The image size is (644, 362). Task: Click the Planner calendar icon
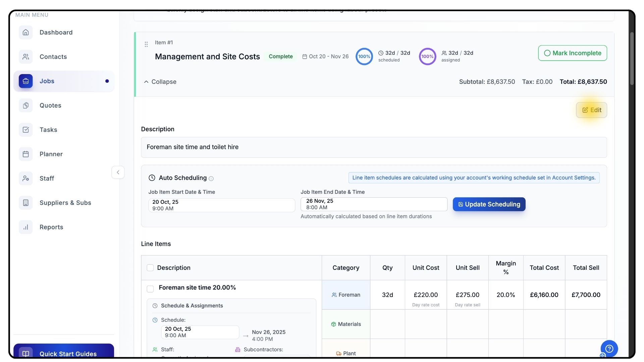[x=26, y=154]
